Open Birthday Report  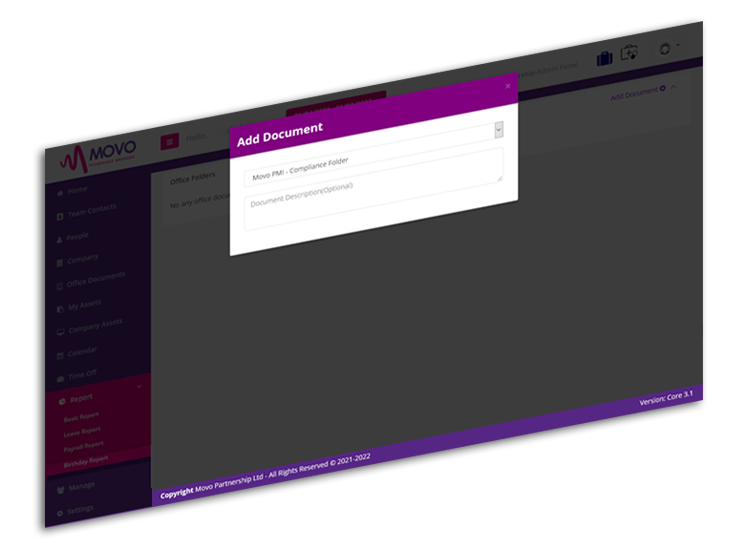click(86, 461)
